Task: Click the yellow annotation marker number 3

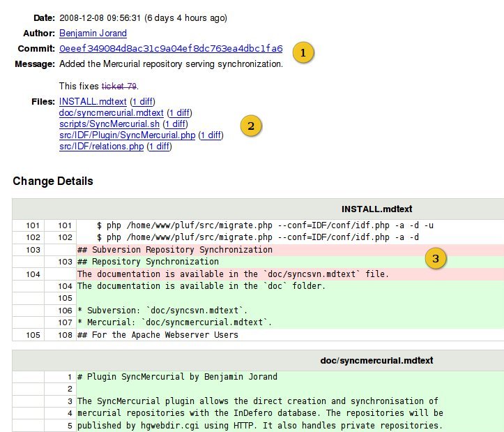Action: coord(436,259)
